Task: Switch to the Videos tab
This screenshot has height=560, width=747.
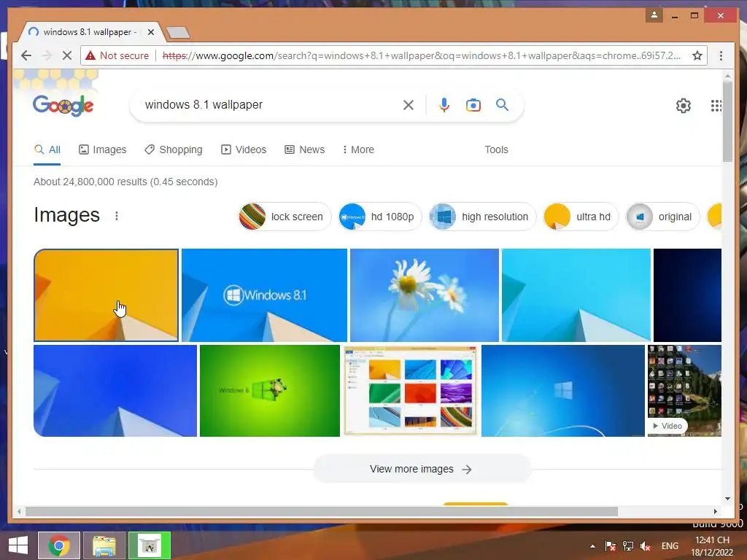Action: click(x=244, y=149)
